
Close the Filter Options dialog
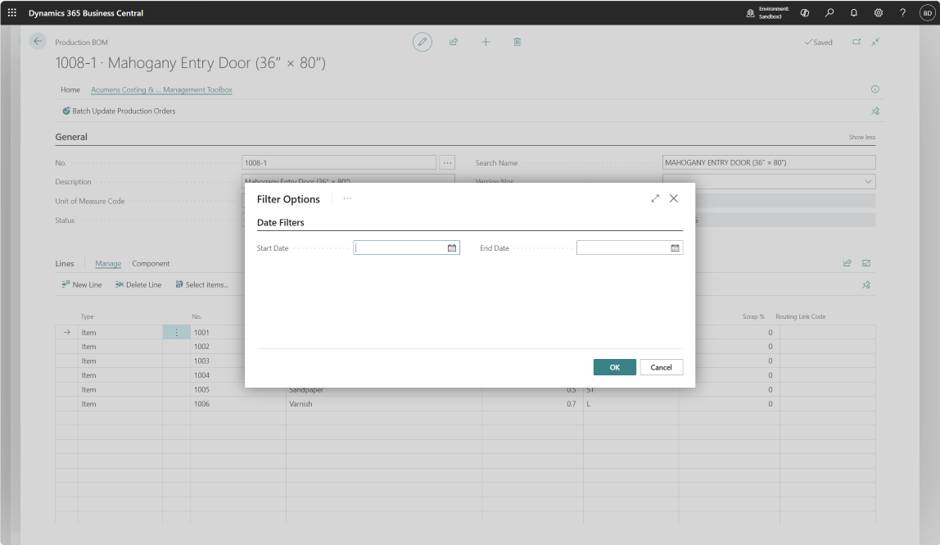[674, 198]
